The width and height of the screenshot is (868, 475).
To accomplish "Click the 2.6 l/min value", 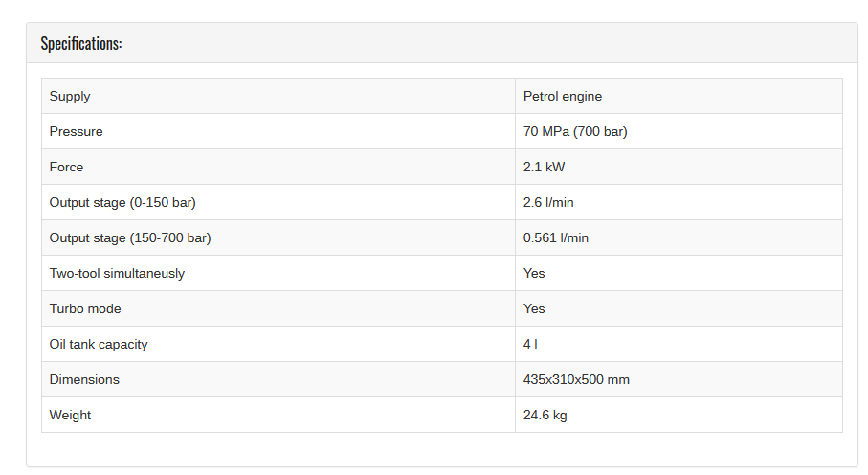I will pyautogui.click(x=548, y=203).
